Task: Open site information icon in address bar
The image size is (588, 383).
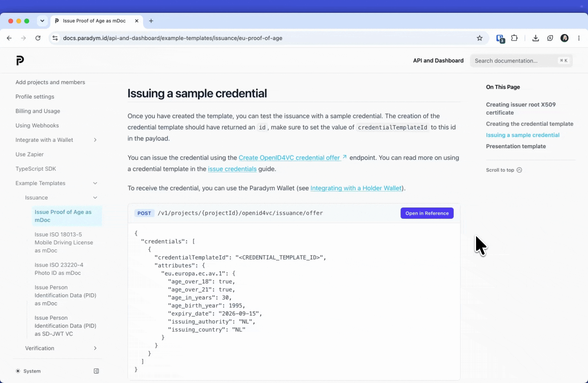Action: (x=55, y=38)
